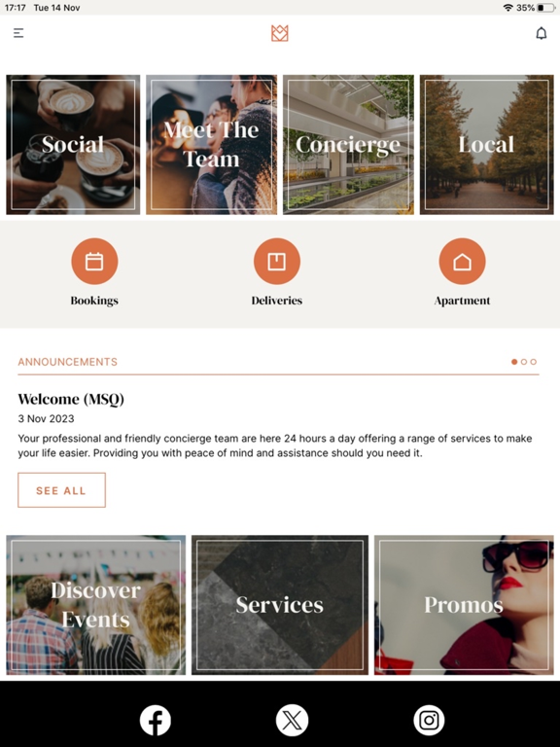The height and width of the screenshot is (747, 560).
Task: Open the Meet The Team tile
Action: coord(211,144)
